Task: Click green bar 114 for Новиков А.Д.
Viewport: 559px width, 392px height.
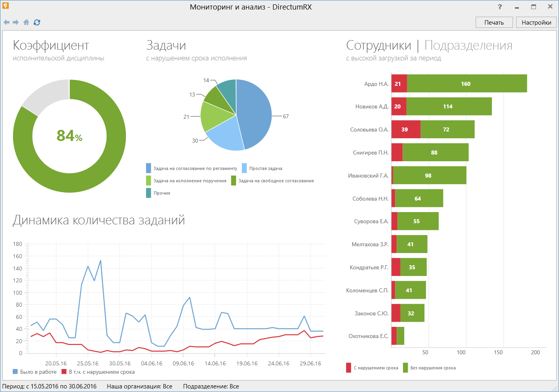Action: 449,106
